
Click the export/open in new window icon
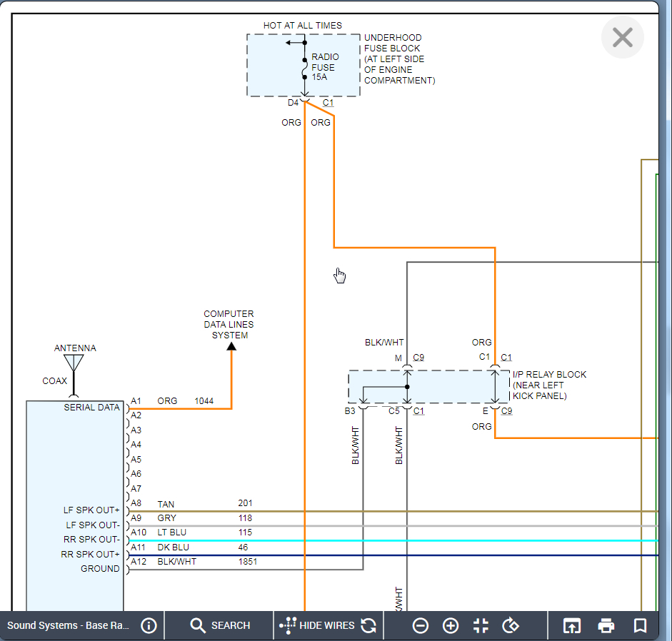coord(571,626)
